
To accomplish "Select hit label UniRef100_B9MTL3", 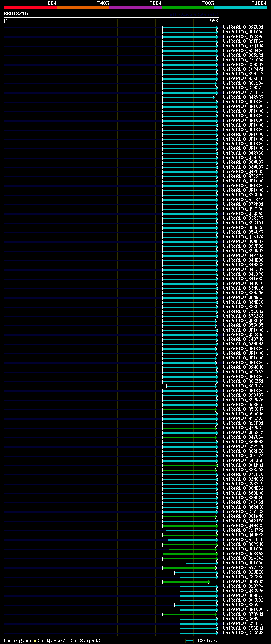I will tap(244, 74).
